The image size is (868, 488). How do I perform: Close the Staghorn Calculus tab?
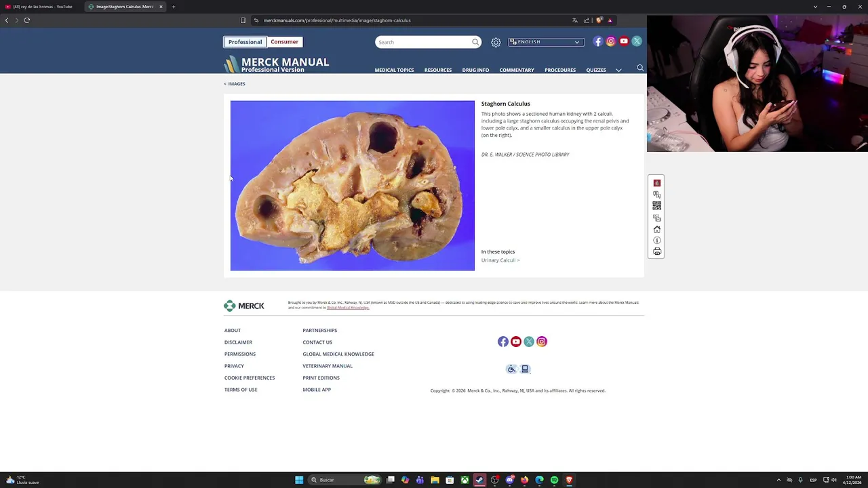161,7
